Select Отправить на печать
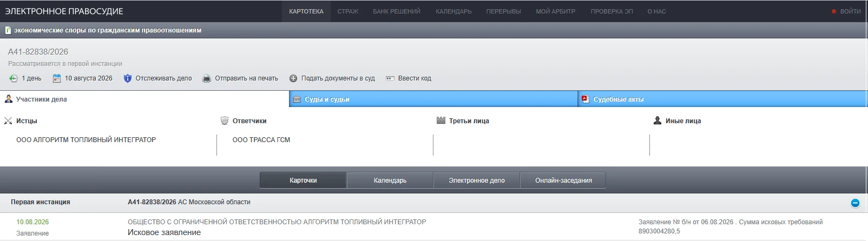Image resolution: width=868 pixels, height=241 pixels. click(x=246, y=78)
